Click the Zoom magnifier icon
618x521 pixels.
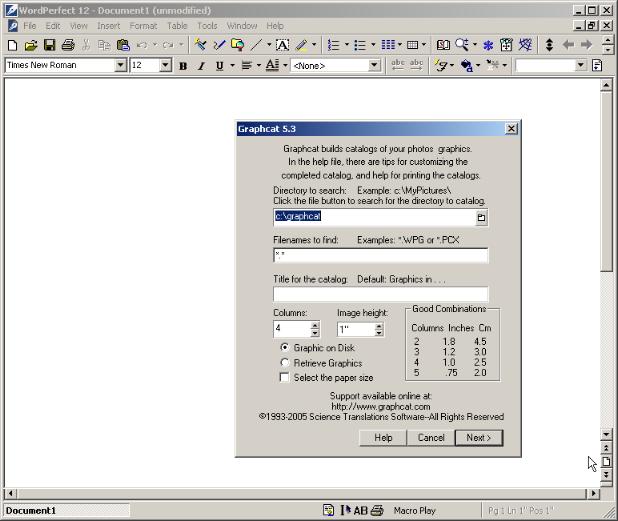(x=462, y=45)
